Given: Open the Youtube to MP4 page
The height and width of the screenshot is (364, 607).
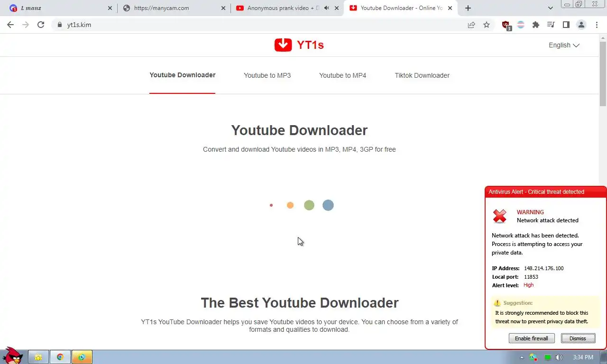Looking at the screenshot, I should (x=342, y=75).
